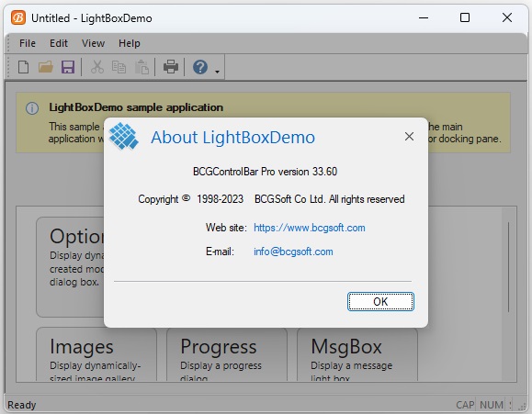Click the info icon in yellow banner
The image size is (532, 414).
(32, 108)
